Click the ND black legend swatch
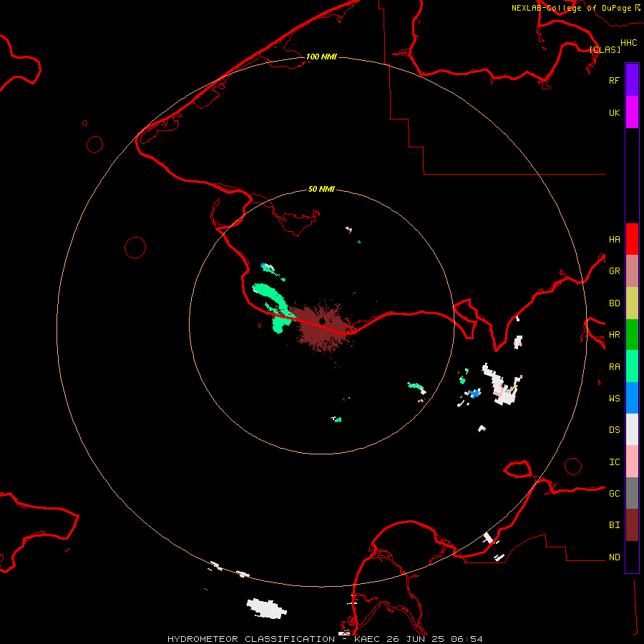This screenshot has height=644, width=644. [x=632, y=557]
